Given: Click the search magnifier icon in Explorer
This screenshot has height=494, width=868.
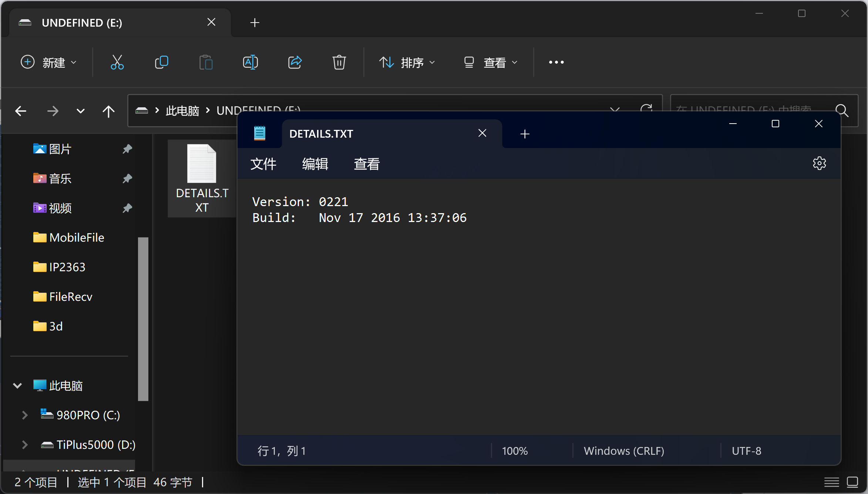Looking at the screenshot, I should [x=842, y=110].
